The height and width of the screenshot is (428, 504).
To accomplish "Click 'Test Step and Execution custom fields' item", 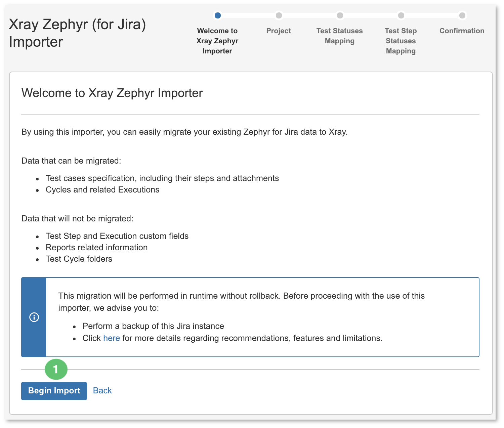I will click(117, 236).
